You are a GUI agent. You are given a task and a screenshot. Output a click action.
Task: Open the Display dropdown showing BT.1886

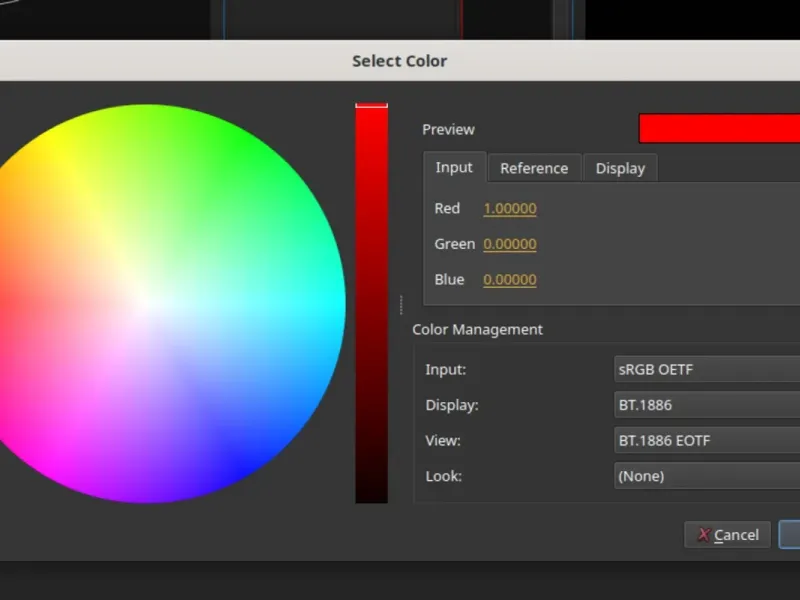(x=706, y=405)
